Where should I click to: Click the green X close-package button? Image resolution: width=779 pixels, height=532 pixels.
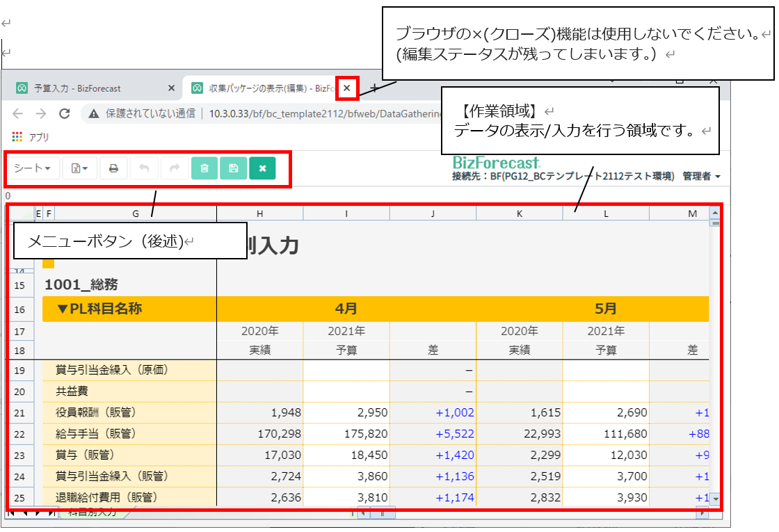262,168
